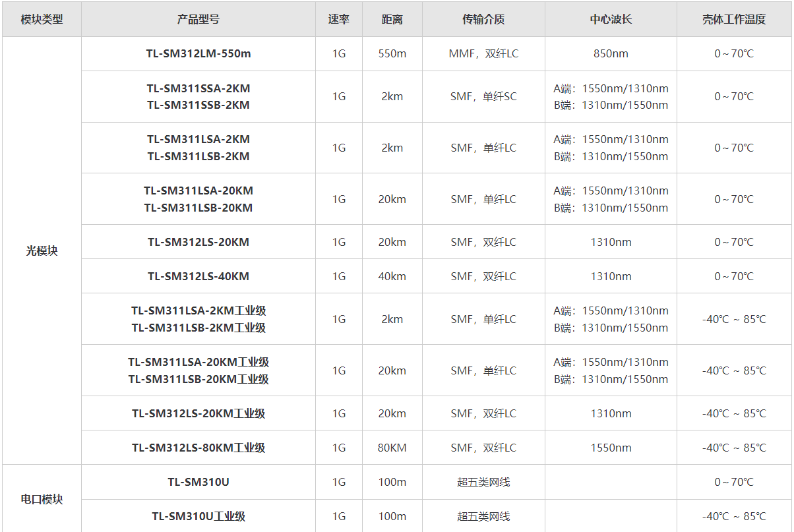794x532 pixels.
Task: Click the 光模块 category cell
Action: pos(42,251)
